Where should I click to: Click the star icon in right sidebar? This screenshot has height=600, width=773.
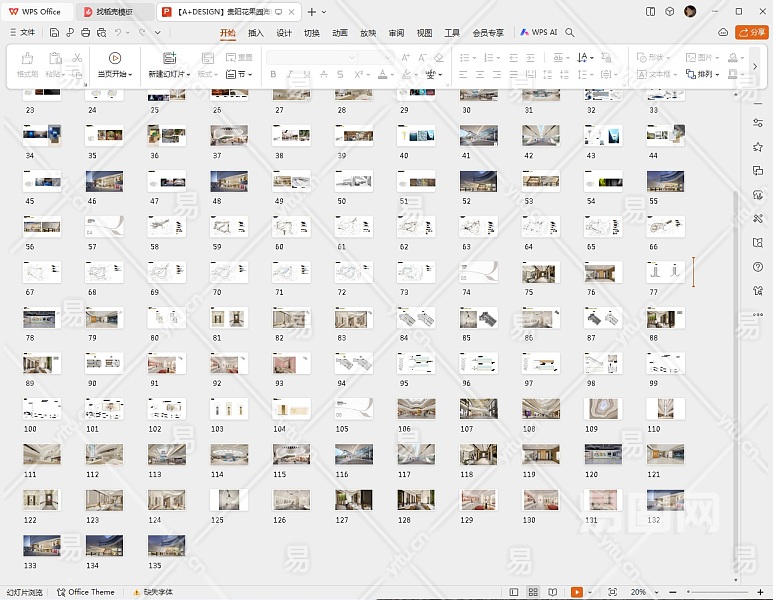tap(758, 147)
